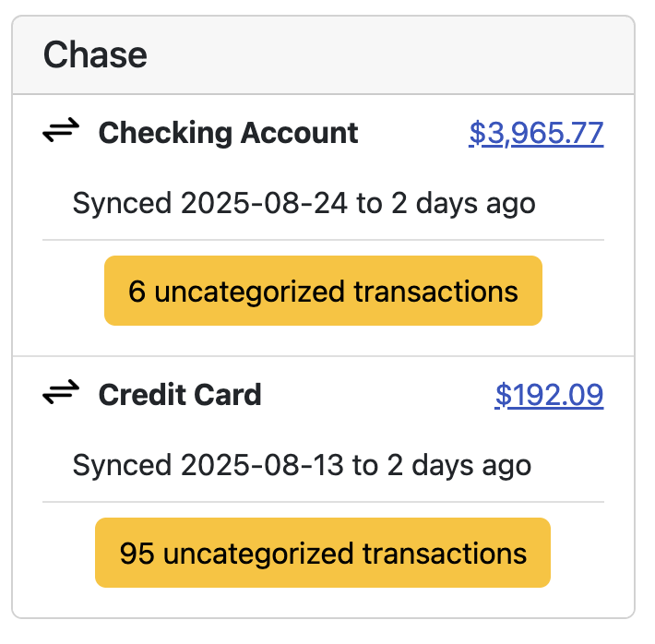Image resolution: width=655 pixels, height=644 pixels.
Task: Click the Credit Card sync status line
Action: pyautogui.click(x=302, y=465)
